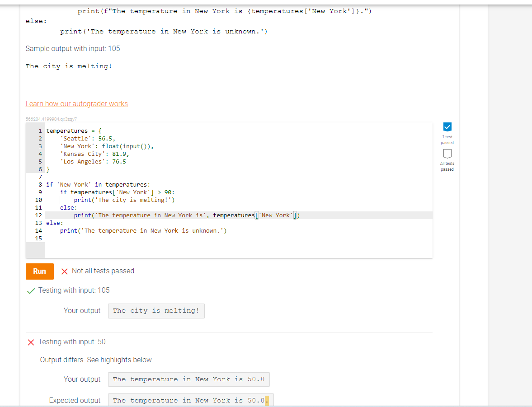
Task: Click code line with 'Kansas City': 81.9
Action: [x=94, y=154]
